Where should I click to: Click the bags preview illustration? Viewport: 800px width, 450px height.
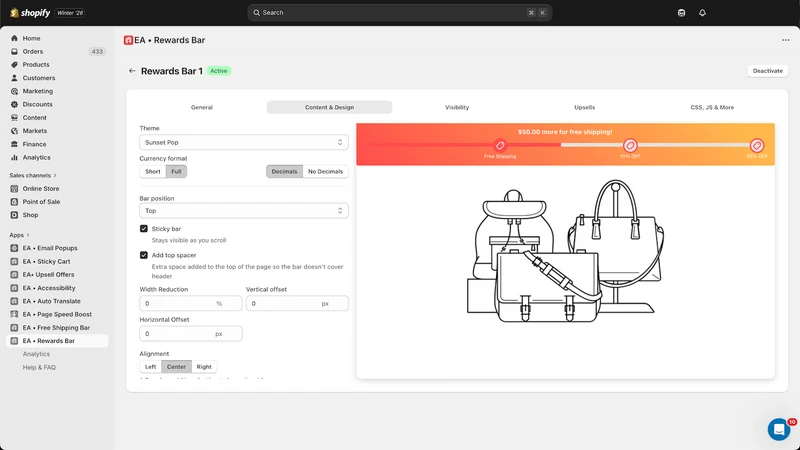point(565,251)
